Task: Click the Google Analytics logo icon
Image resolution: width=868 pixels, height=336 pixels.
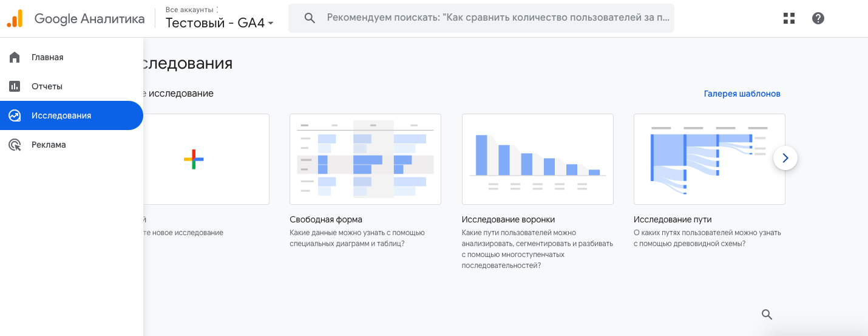Action: (x=15, y=19)
